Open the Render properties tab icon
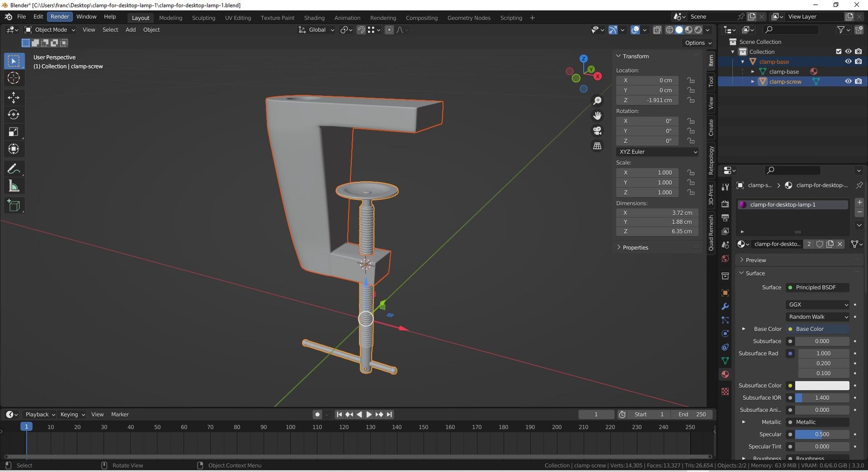868x472 pixels. pos(725,204)
